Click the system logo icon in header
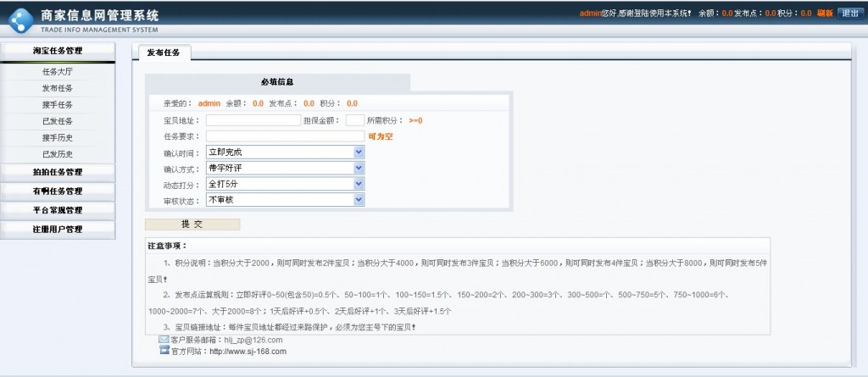The height and width of the screenshot is (377, 868). pyautogui.click(x=20, y=20)
